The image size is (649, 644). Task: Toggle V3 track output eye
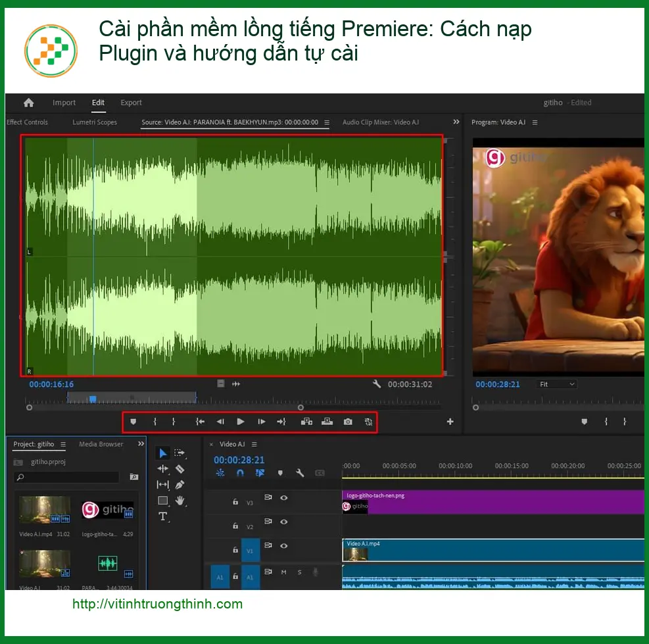[283, 497]
